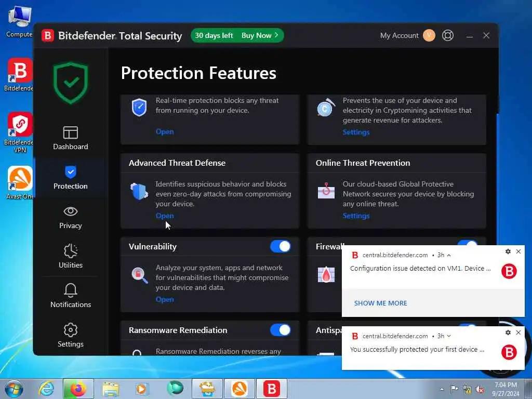Click the orange account avatar

(429, 35)
